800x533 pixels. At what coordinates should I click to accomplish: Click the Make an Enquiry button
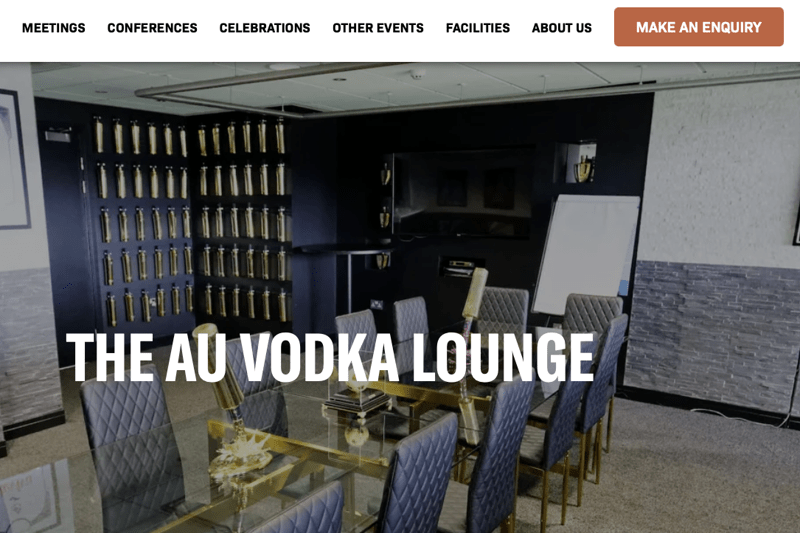[698, 27]
